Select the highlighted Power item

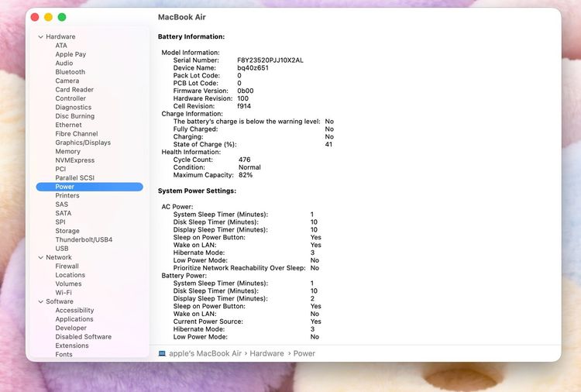[90, 187]
